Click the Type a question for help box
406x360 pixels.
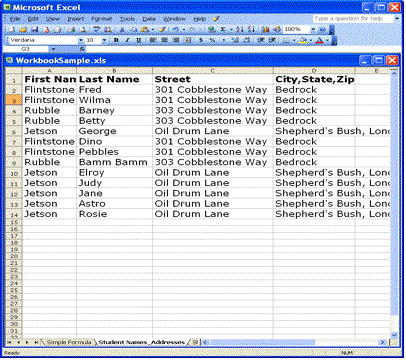353,19
